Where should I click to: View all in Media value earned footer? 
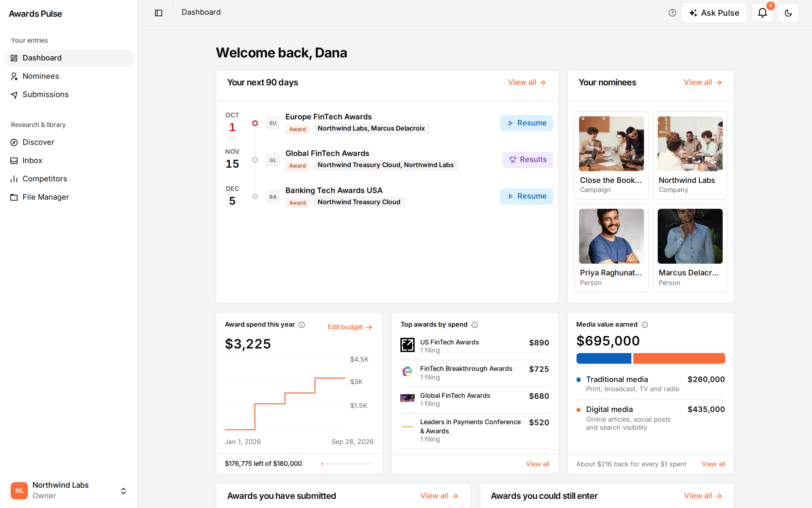(x=713, y=464)
